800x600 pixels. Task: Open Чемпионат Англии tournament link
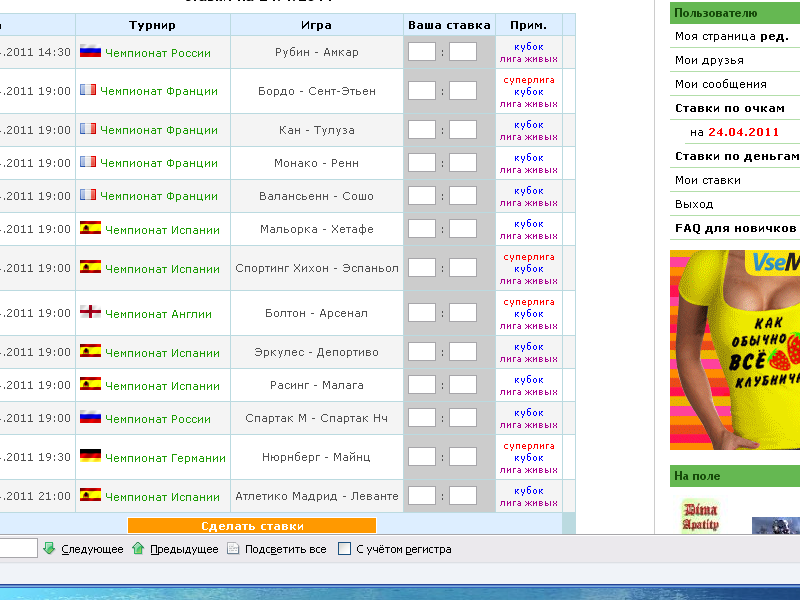point(158,314)
